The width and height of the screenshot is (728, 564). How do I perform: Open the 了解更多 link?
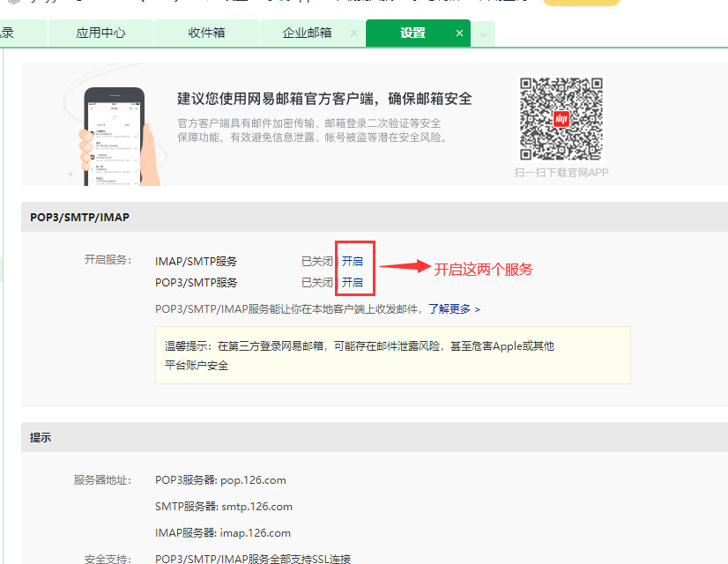tap(454, 309)
